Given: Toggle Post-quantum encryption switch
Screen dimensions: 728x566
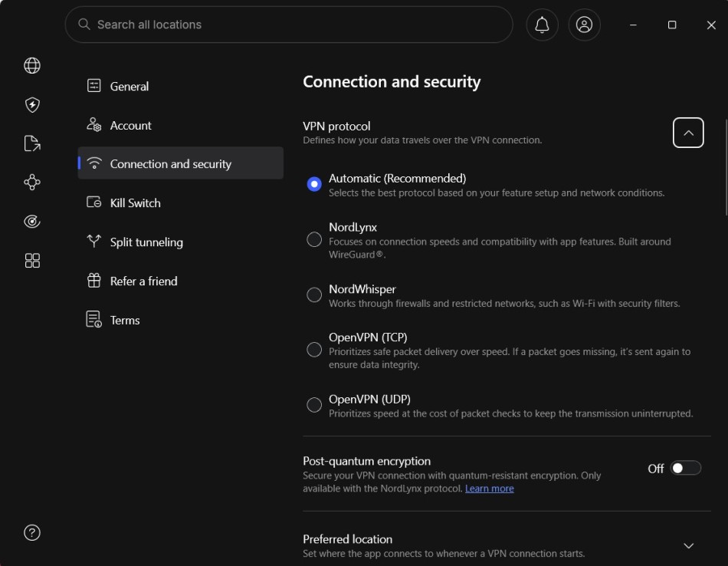Looking at the screenshot, I should [x=686, y=468].
